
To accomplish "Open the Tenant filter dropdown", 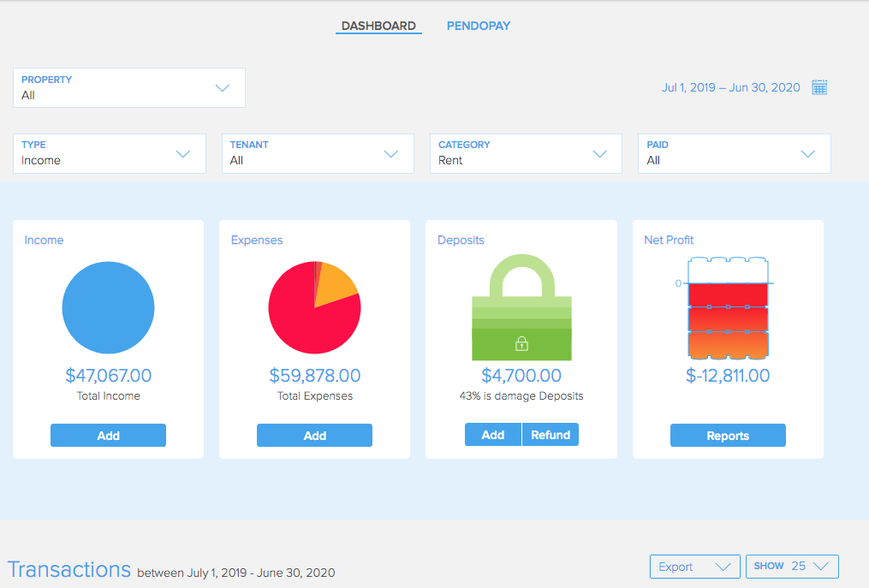I will click(318, 153).
